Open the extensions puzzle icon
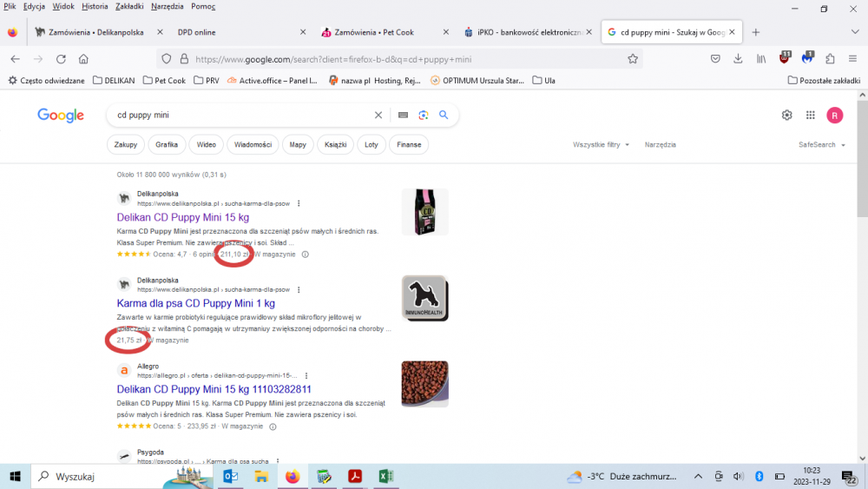 830,59
